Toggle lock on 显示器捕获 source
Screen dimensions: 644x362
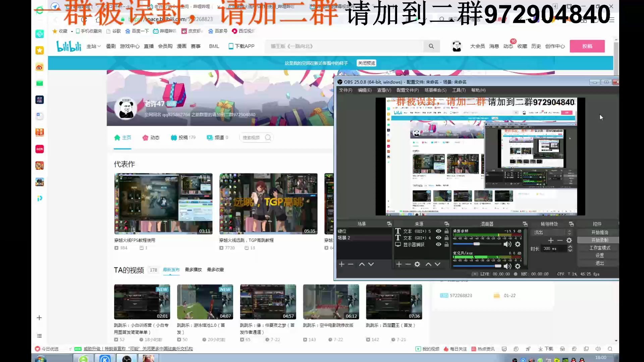[x=446, y=245]
